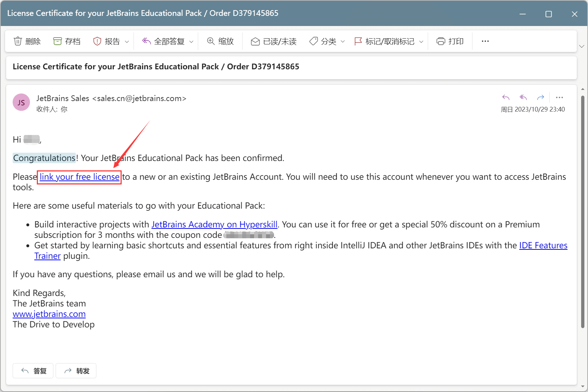Open the Report (报告) dropdown arrow
The image size is (588, 392).
click(127, 42)
